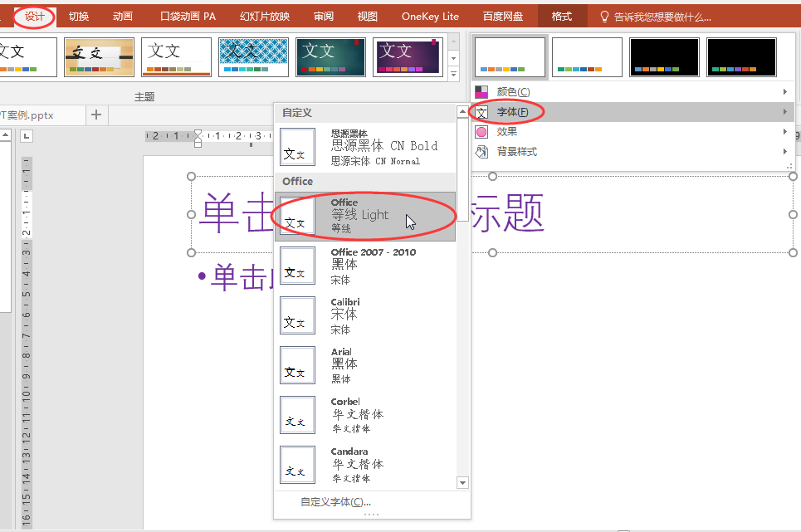This screenshot has width=801, height=532.
Task: Expand arrow beside 效果
Action: [x=784, y=132]
